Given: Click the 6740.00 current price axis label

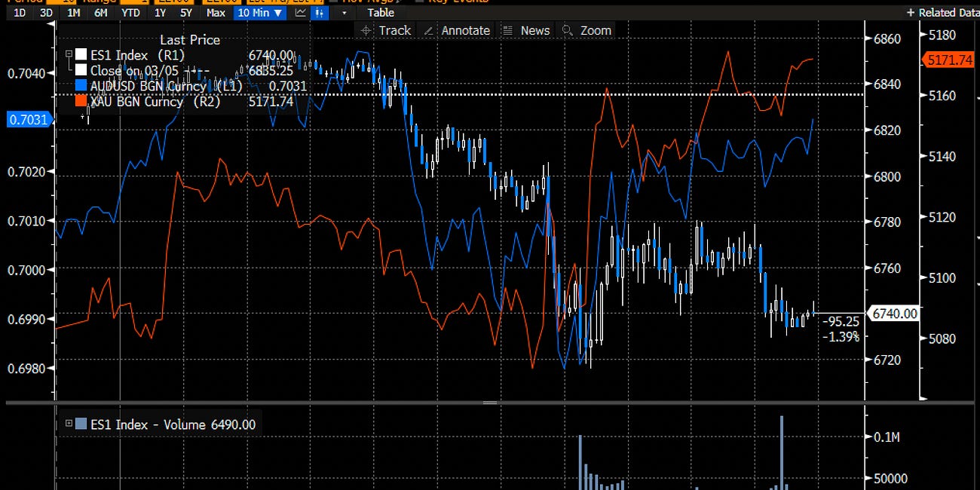Looking at the screenshot, I should pyautogui.click(x=894, y=314).
